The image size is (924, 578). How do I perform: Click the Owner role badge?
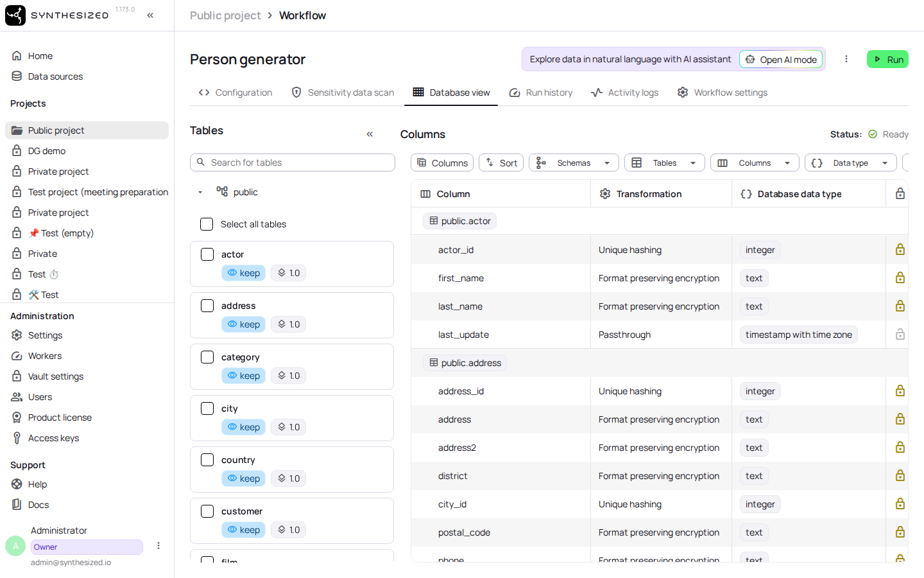point(87,547)
